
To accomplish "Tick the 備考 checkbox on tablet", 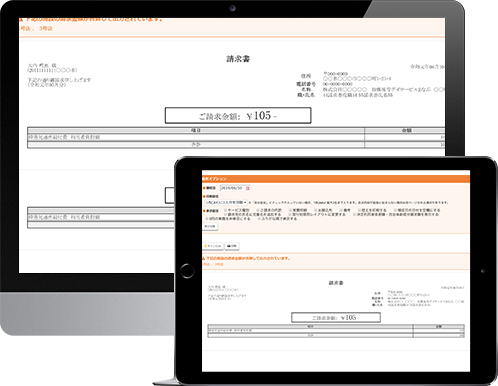I will [341, 210].
